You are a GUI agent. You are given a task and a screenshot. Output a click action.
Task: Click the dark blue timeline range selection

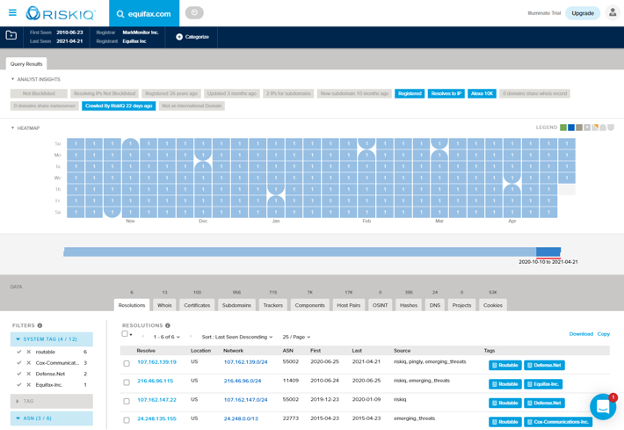click(548, 253)
